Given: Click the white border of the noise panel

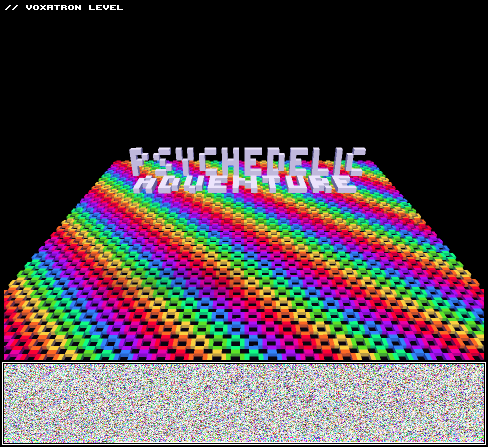Looking at the screenshot, I should [244, 363].
